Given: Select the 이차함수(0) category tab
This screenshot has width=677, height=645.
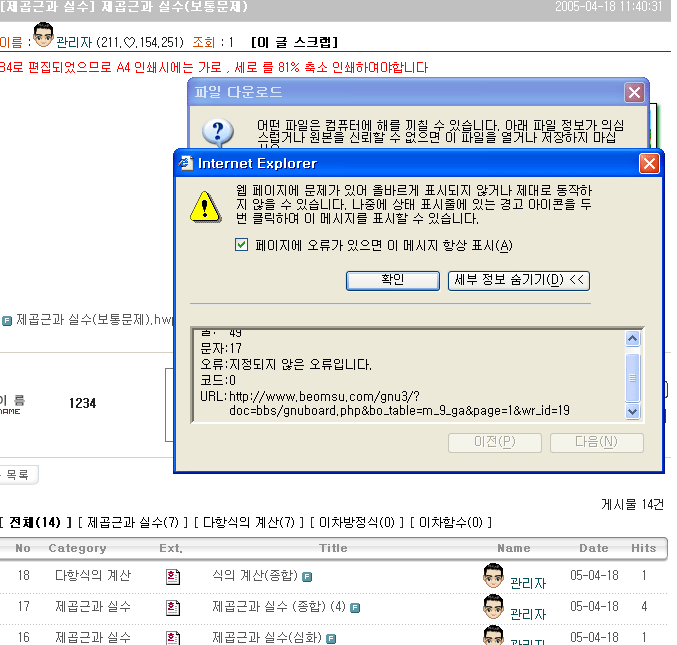Looking at the screenshot, I should [450, 522].
